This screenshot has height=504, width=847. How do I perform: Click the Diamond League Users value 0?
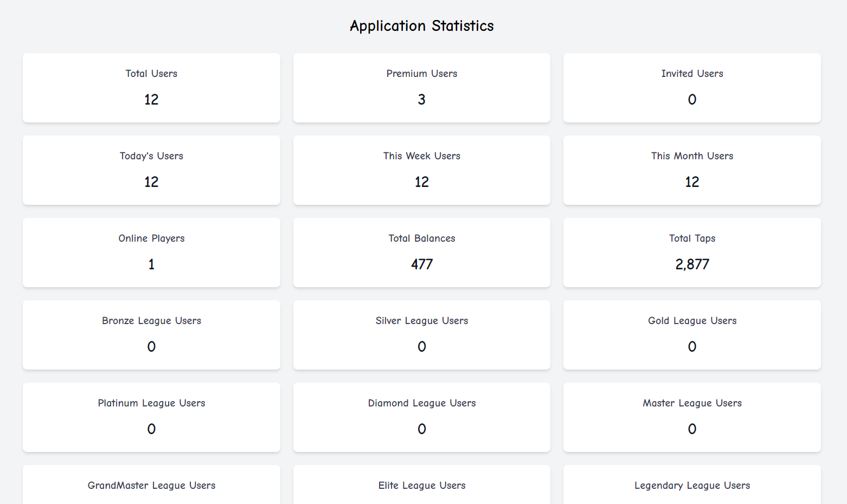[x=422, y=429]
